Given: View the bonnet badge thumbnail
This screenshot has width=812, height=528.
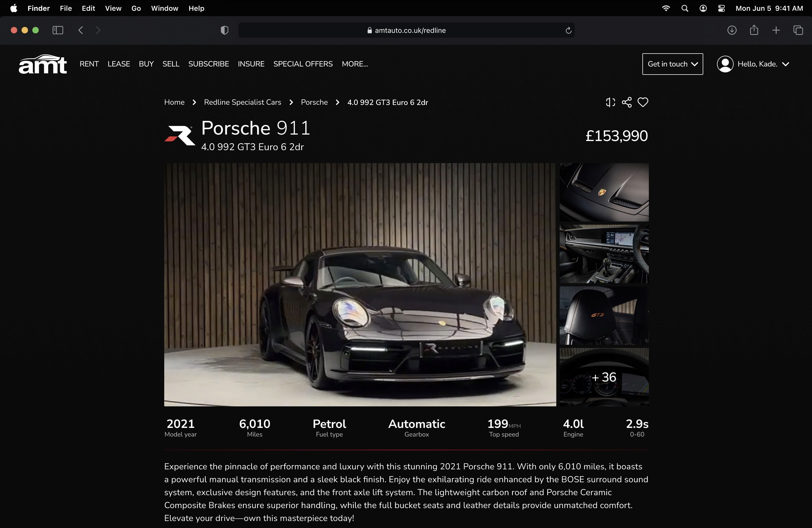Looking at the screenshot, I should click(x=604, y=192).
